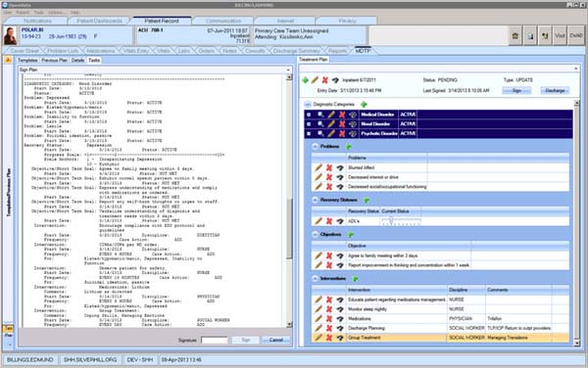588x368 pixels.
Task: Open the Sign Plan dropdown arrow
Action: [x=288, y=70]
